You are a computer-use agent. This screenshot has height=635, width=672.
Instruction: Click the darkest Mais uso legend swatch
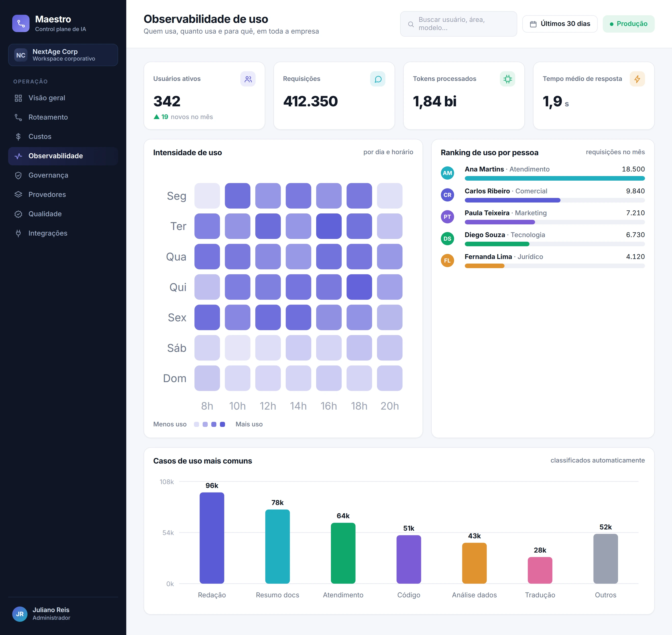(222, 424)
